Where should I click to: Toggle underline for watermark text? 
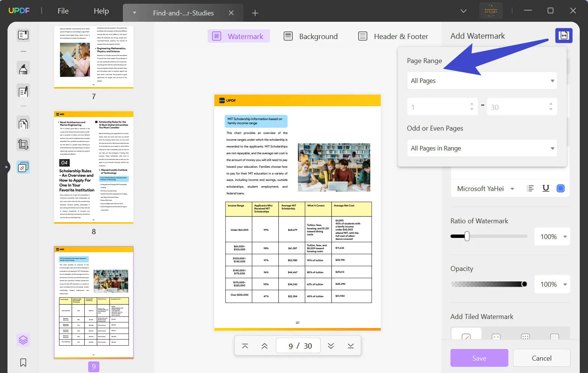click(546, 188)
